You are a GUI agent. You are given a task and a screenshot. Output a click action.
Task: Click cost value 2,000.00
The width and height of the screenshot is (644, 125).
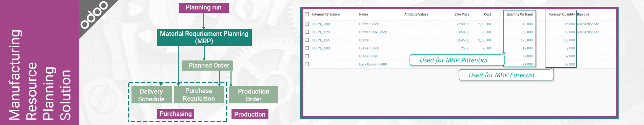484,24
